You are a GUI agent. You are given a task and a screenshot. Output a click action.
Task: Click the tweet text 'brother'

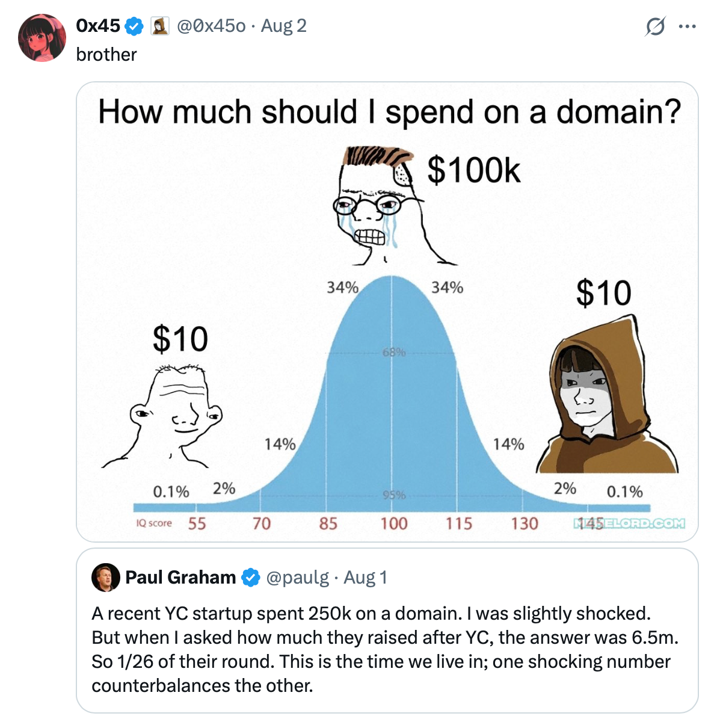pos(106,54)
